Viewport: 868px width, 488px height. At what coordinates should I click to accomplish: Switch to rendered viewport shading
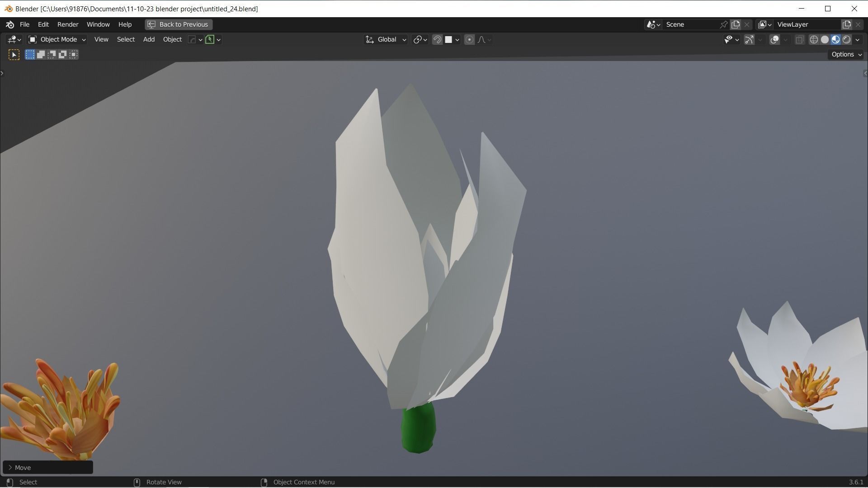click(846, 40)
